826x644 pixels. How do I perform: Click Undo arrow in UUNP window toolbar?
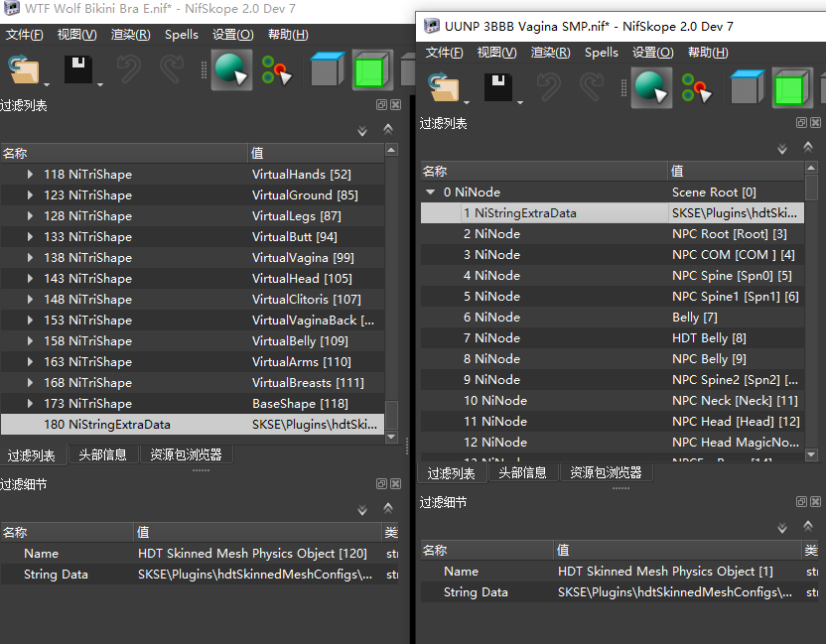click(x=548, y=87)
